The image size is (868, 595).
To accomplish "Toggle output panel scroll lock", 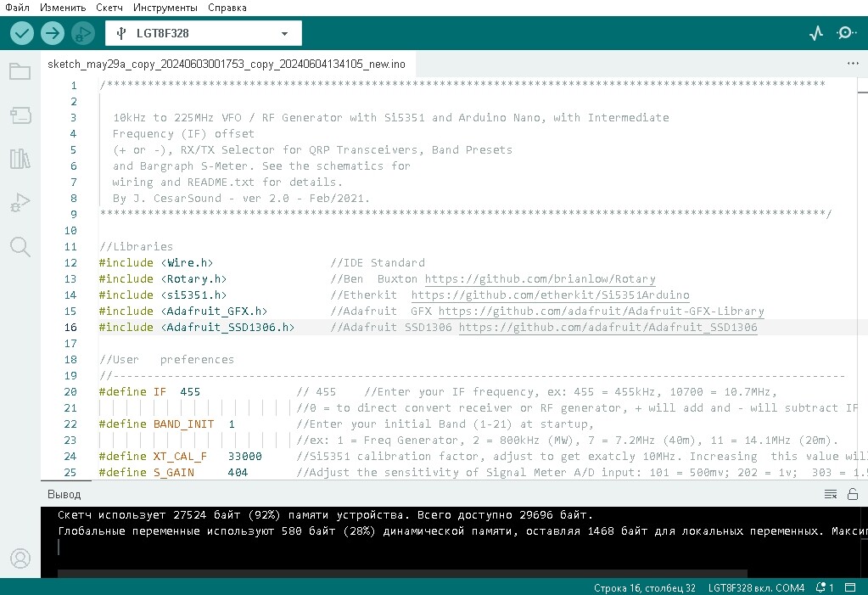I will (x=853, y=494).
